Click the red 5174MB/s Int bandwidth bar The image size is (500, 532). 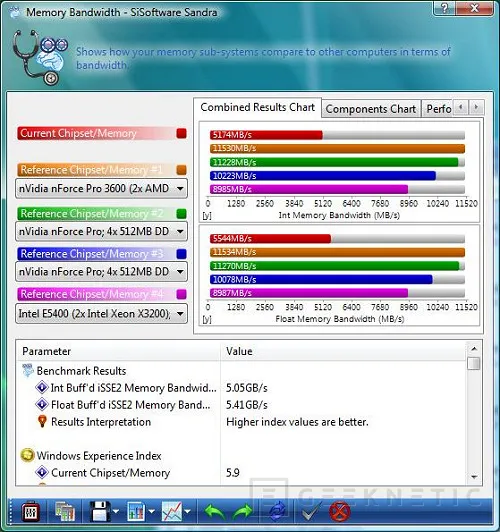tap(266, 135)
